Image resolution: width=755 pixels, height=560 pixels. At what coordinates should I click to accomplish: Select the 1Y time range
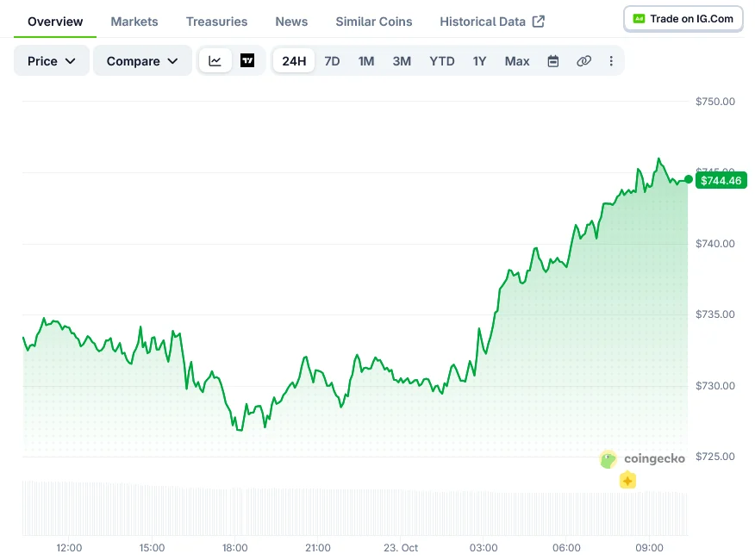coord(479,61)
